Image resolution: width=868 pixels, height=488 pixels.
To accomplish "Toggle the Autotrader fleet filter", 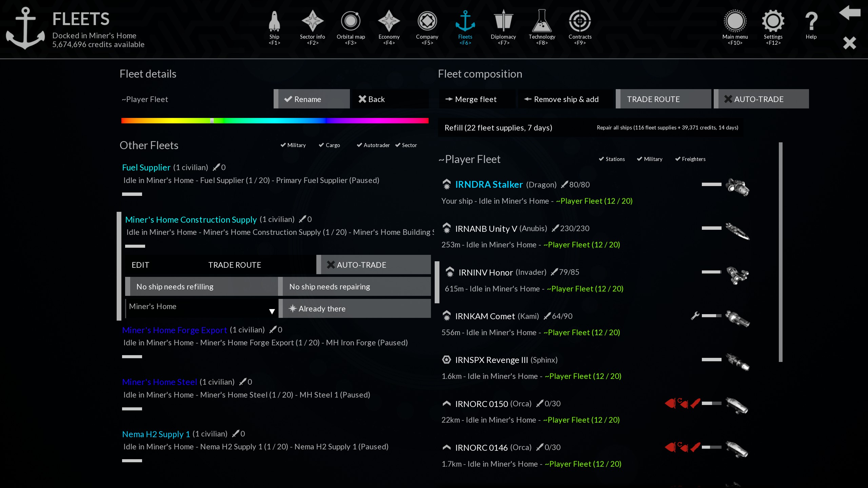I will coord(373,145).
